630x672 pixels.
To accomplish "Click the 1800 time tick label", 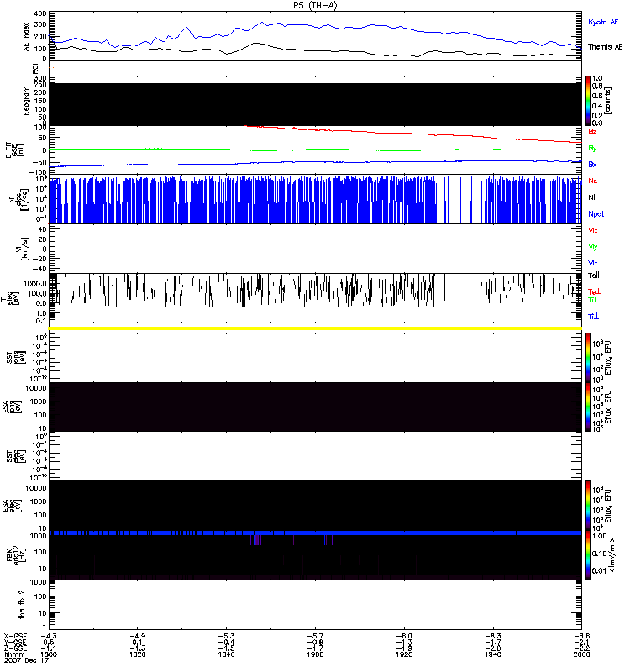I will 49,654.
